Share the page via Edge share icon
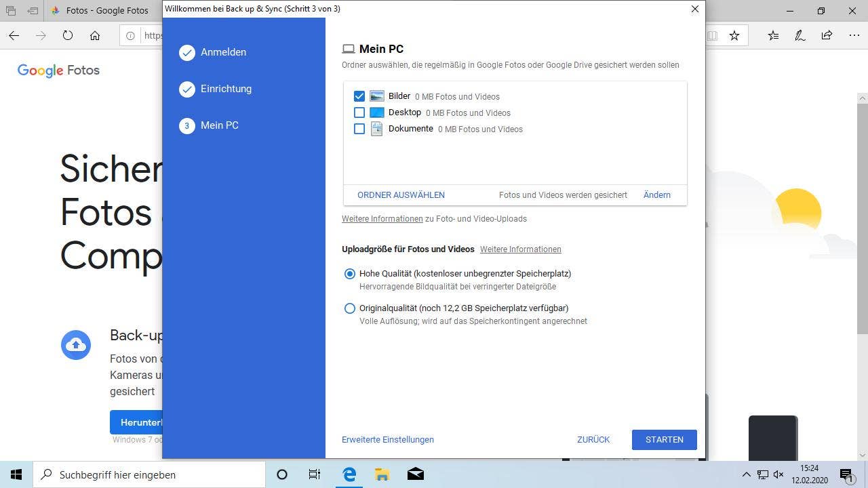This screenshot has width=868, height=488. [827, 35]
